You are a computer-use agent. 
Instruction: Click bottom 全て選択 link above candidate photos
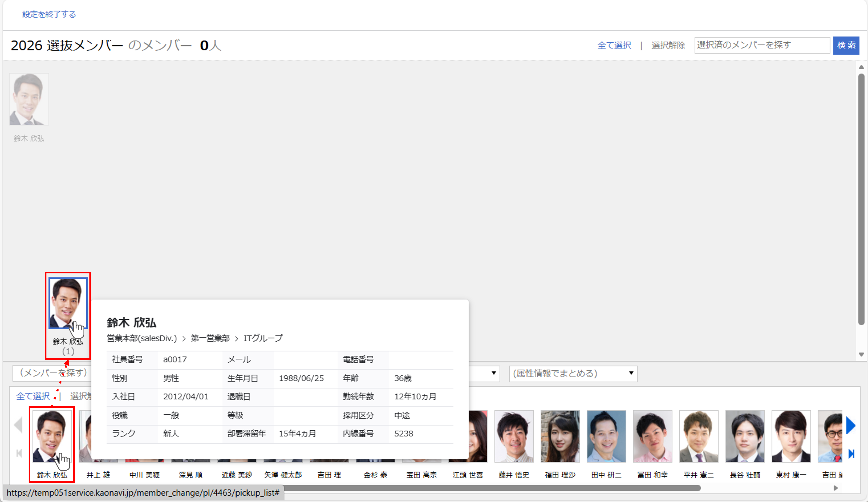[x=33, y=396]
